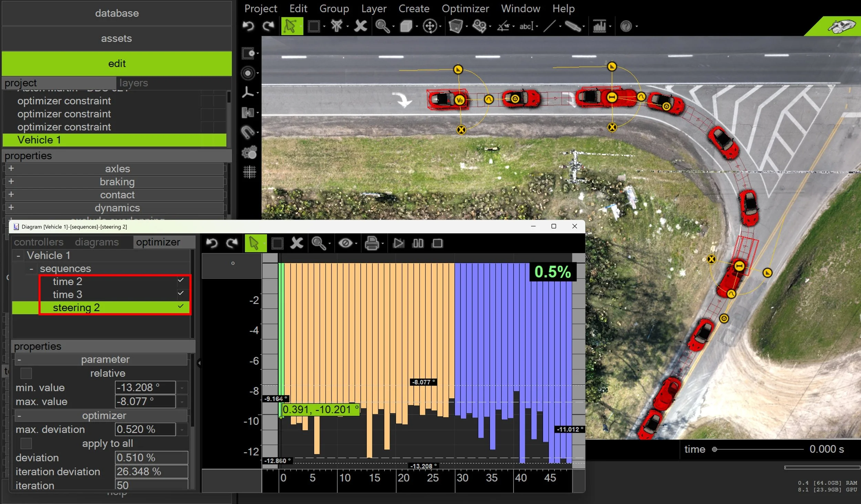Open the Optimizer menu
Viewport: 861px width, 504px height.
(465, 9)
